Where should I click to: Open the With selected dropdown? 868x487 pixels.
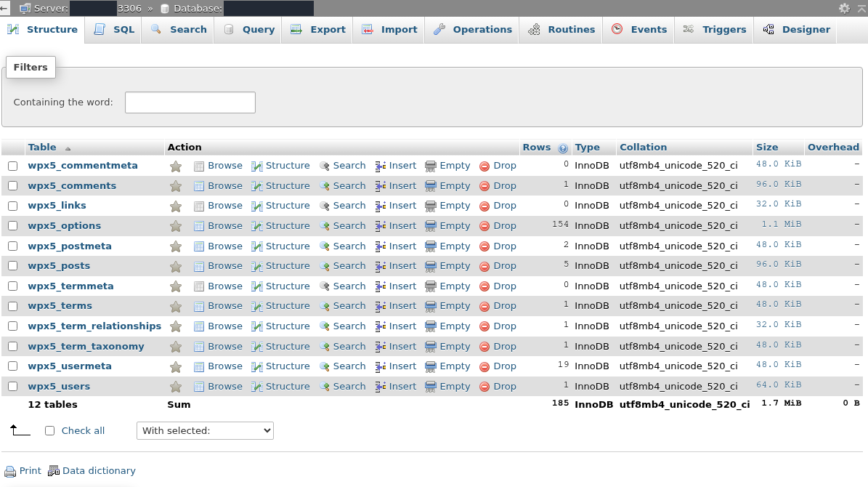coord(205,431)
